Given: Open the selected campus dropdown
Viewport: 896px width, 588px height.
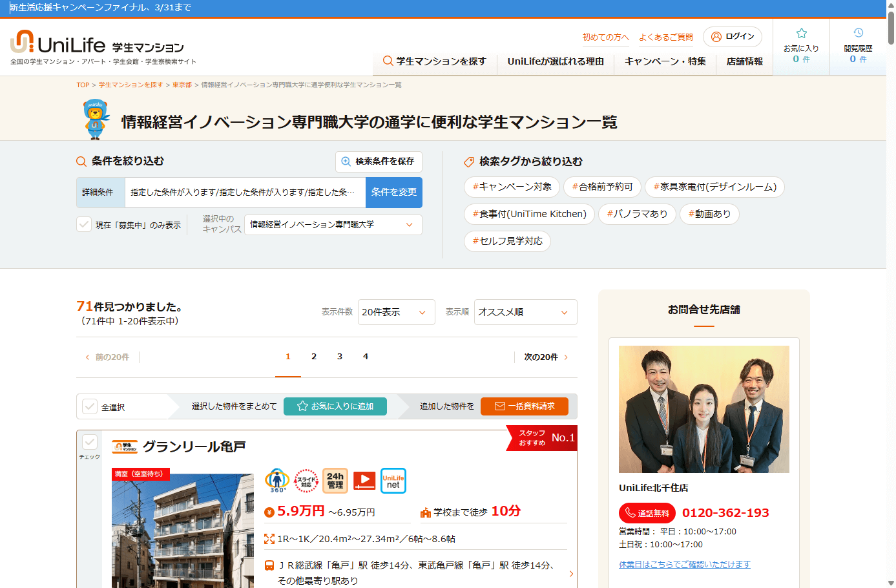Looking at the screenshot, I should pyautogui.click(x=333, y=225).
